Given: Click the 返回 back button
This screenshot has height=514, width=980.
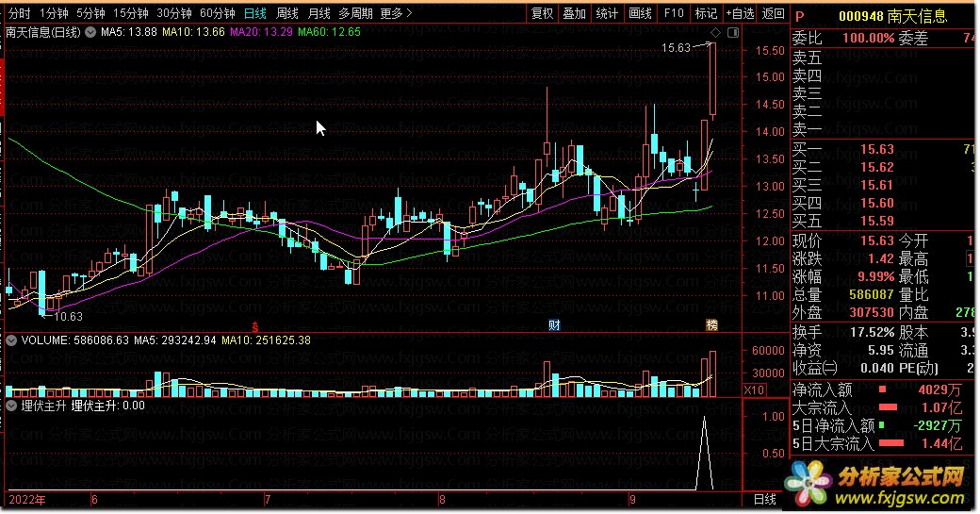Looking at the screenshot, I should click(773, 13).
